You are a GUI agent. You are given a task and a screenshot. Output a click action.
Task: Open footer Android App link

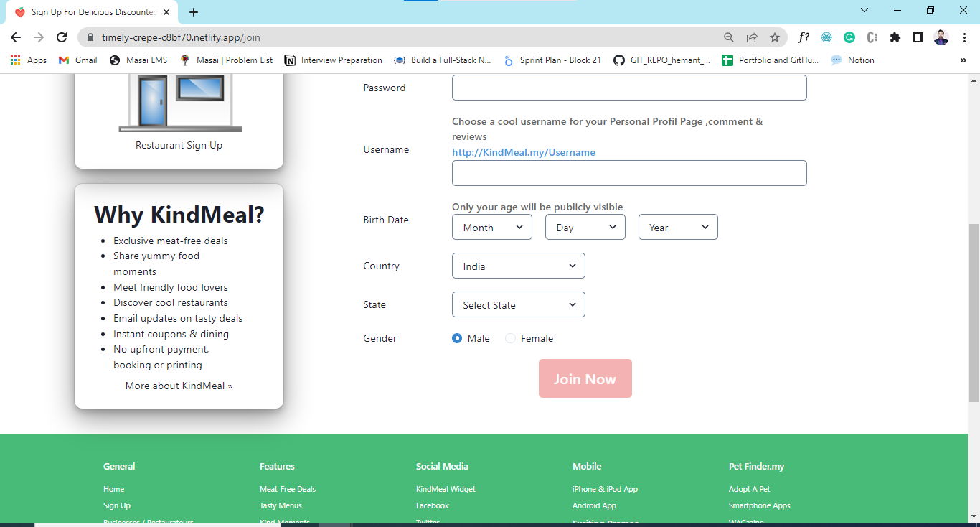[594, 505]
